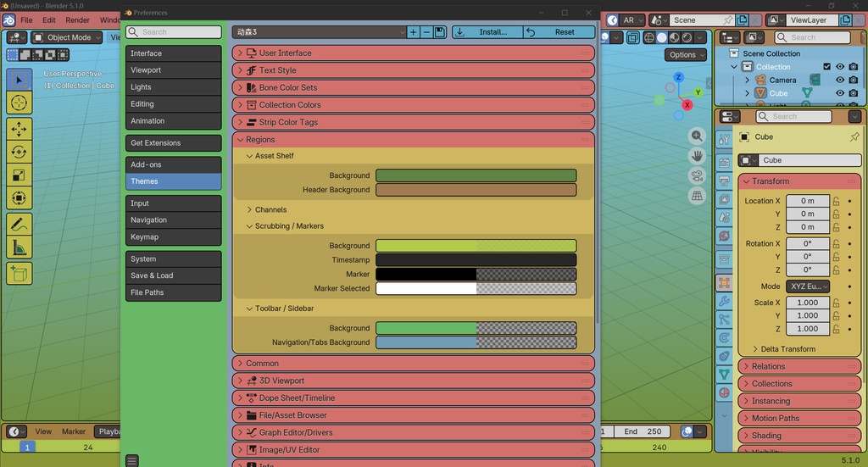The width and height of the screenshot is (868, 467).
Task: Open the theme preset dropdown
Action: [320, 32]
